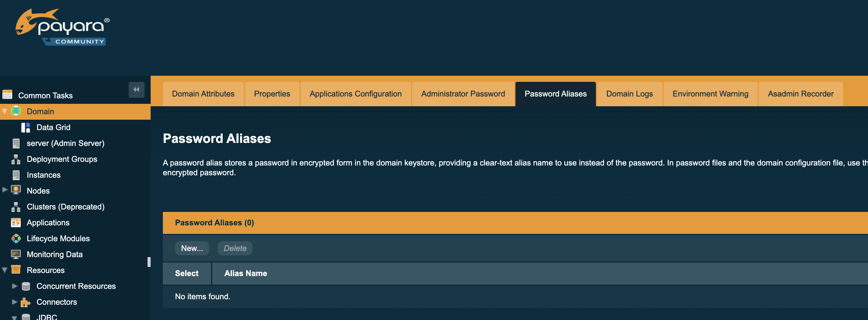
Task: Click the Connectors puzzle-piece icon
Action: tap(25, 302)
